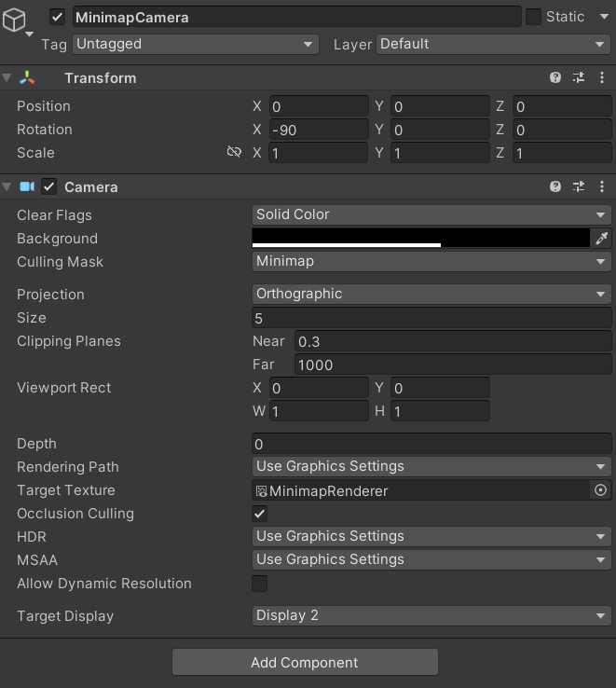616x688 pixels.
Task: Open the Clear Flags dropdown
Action: (431, 214)
